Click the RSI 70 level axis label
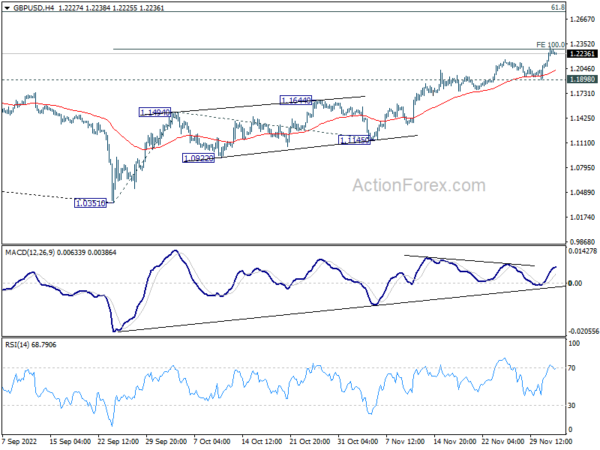Screen dimensions: 600x450 [572, 368]
